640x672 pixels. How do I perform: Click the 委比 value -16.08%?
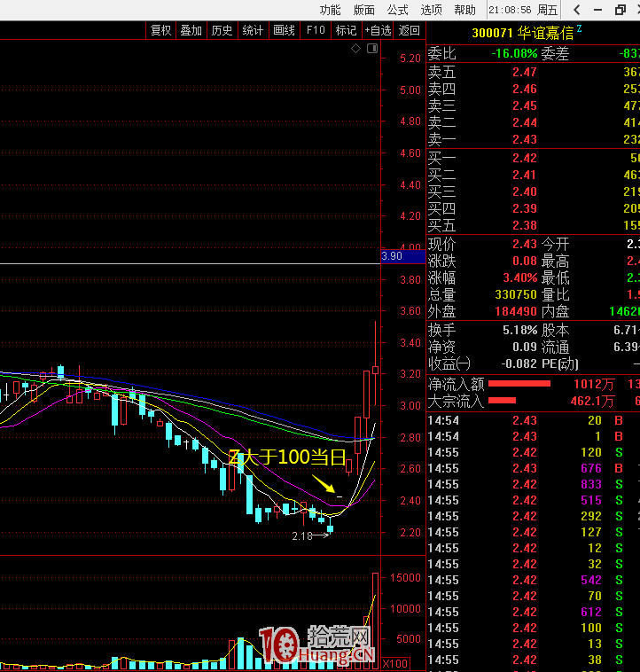(x=514, y=53)
